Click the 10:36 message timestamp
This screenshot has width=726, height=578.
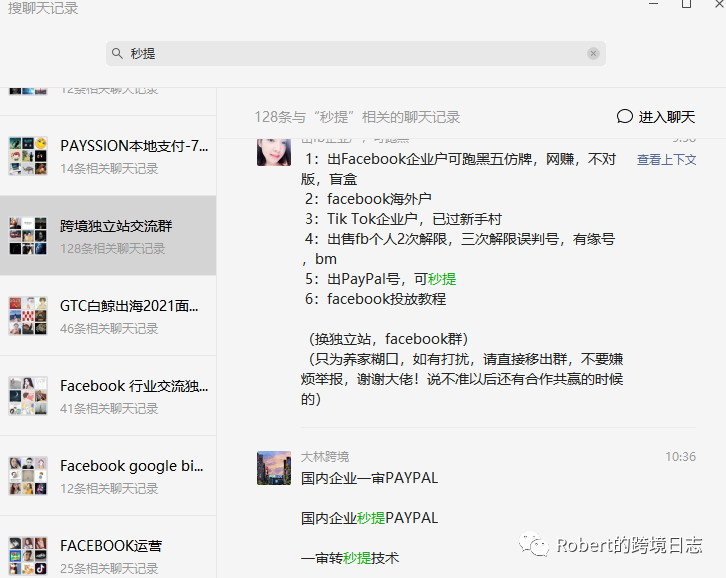pos(680,457)
